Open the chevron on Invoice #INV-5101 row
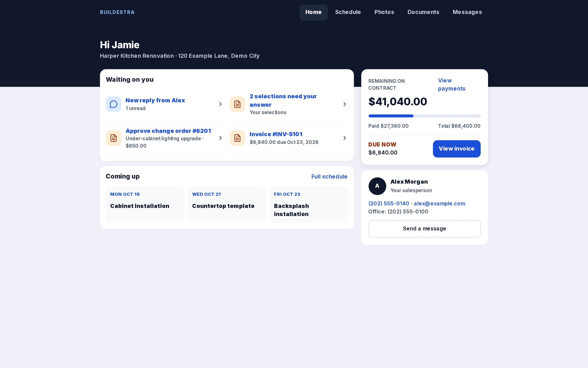Image resolution: width=588 pixels, height=368 pixels. [345, 138]
